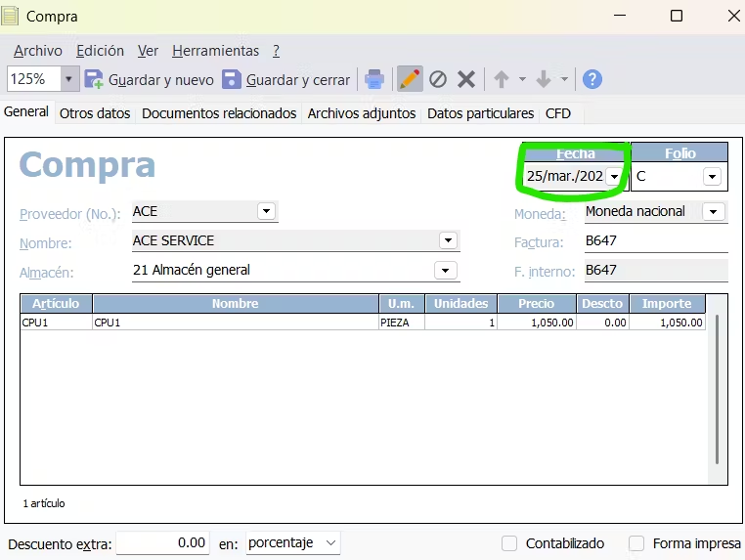Click the Descuento extra input field
Viewport: 745px width, 560px height.
click(x=162, y=543)
